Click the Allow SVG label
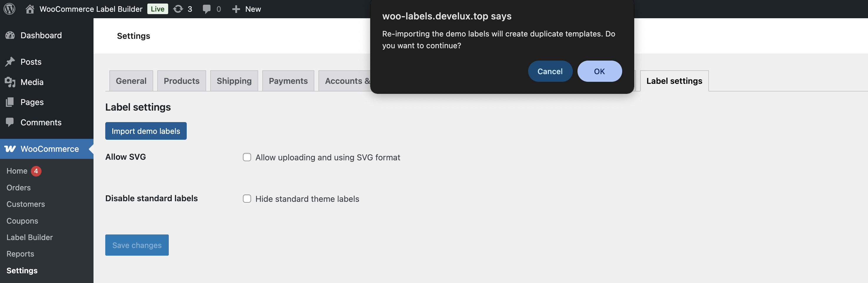This screenshot has width=868, height=283. point(125,157)
